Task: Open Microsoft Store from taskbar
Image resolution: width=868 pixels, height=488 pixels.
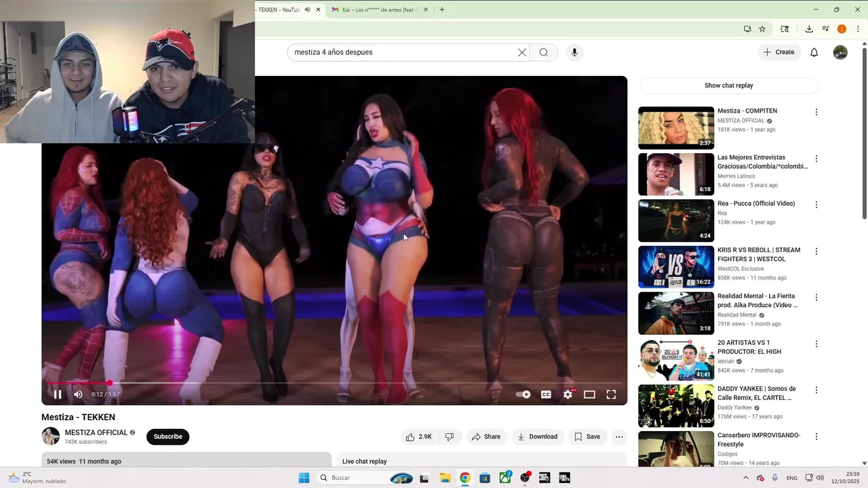Action: [x=485, y=478]
